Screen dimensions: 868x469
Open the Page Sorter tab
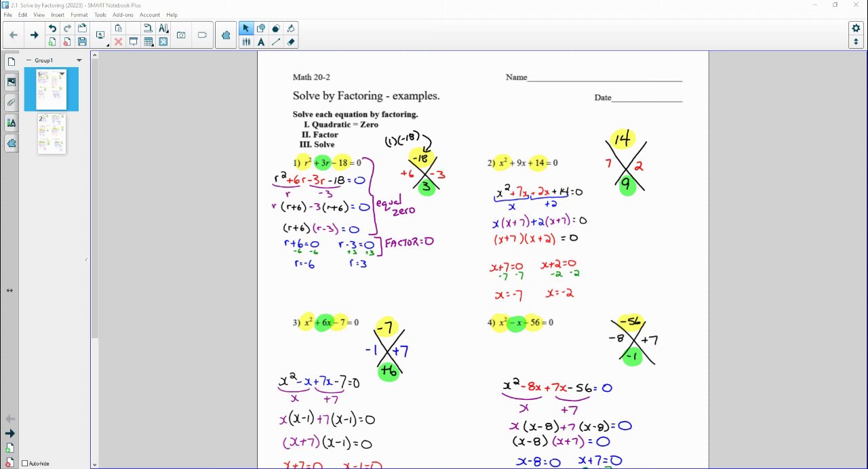pos(11,62)
